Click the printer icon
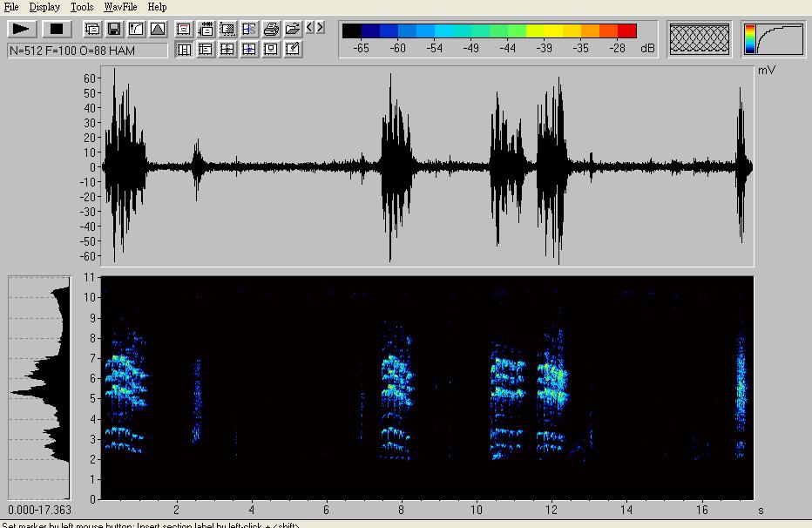 point(271,29)
